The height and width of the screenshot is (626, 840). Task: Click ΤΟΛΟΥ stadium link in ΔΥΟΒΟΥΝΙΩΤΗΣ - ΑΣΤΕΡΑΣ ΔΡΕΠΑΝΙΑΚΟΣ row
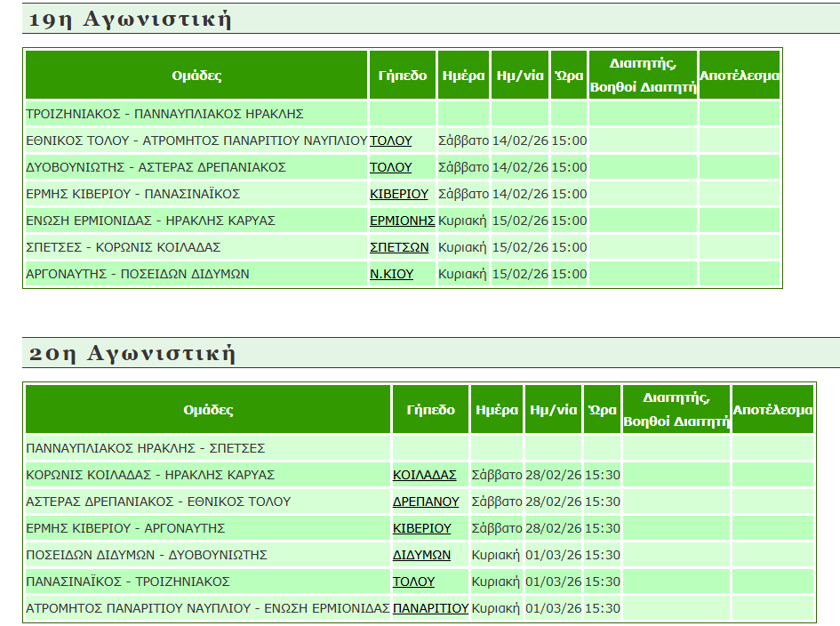(x=390, y=167)
